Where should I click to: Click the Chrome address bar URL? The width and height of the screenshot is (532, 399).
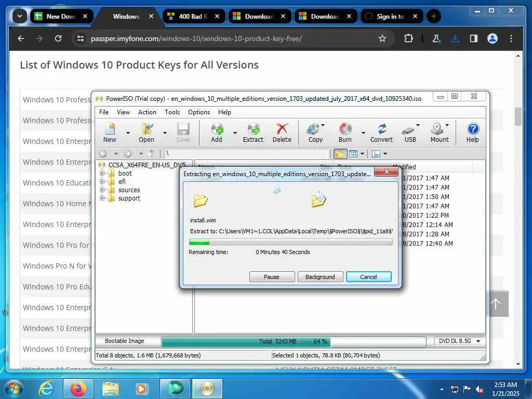[x=196, y=38]
